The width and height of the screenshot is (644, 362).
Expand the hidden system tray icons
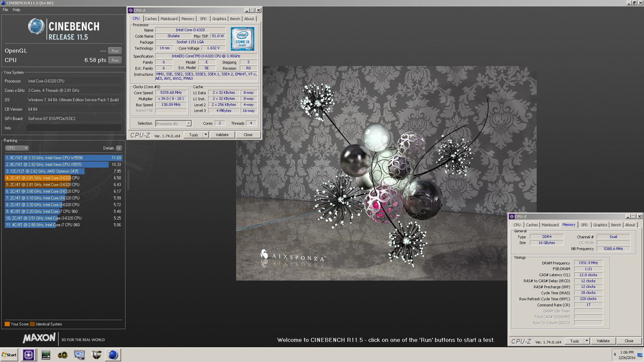(615, 355)
